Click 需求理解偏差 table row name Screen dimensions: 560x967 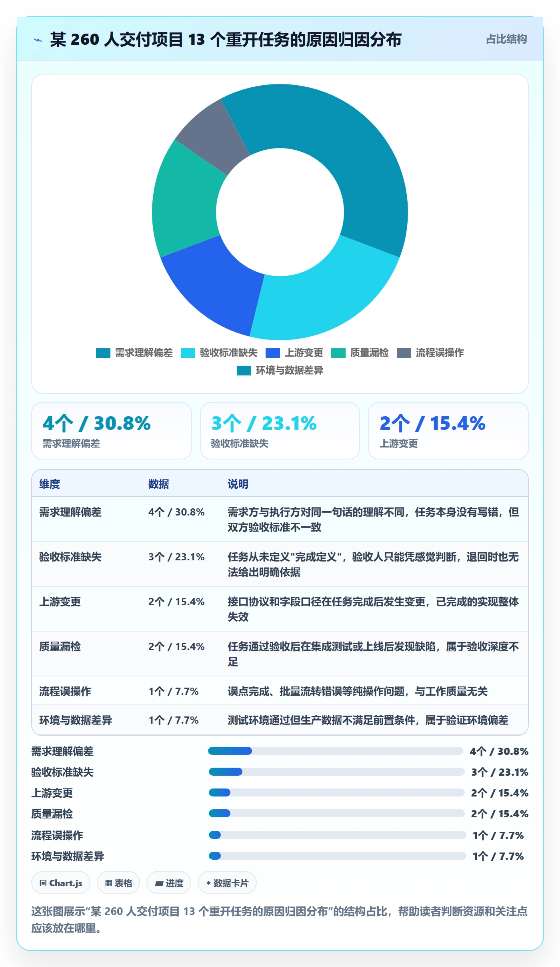pos(70,512)
